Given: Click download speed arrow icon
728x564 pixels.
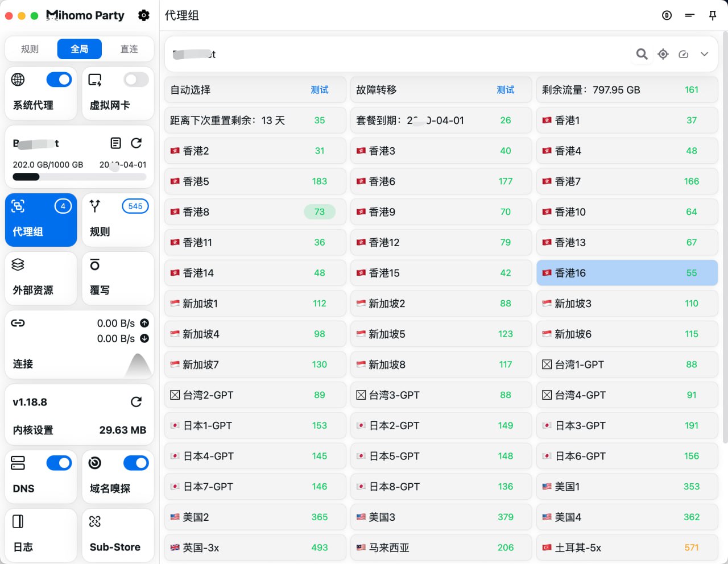Looking at the screenshot, I should [144, 338].
